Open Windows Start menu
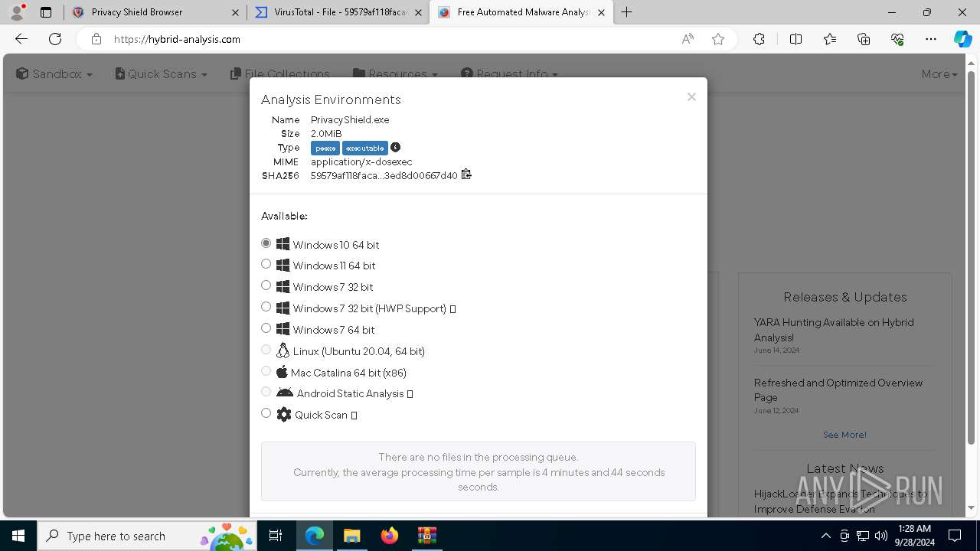 pos(18,536)
